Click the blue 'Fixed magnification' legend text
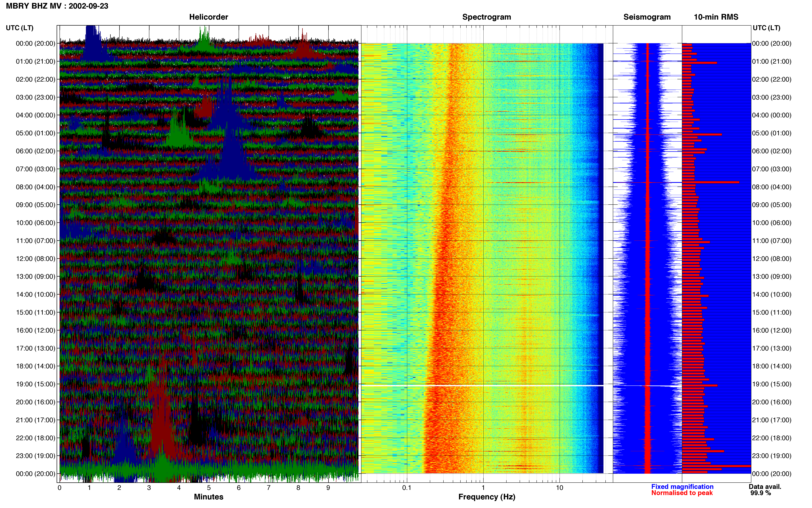The width and height of the screenshot is (812, 508). coord(682,486)
